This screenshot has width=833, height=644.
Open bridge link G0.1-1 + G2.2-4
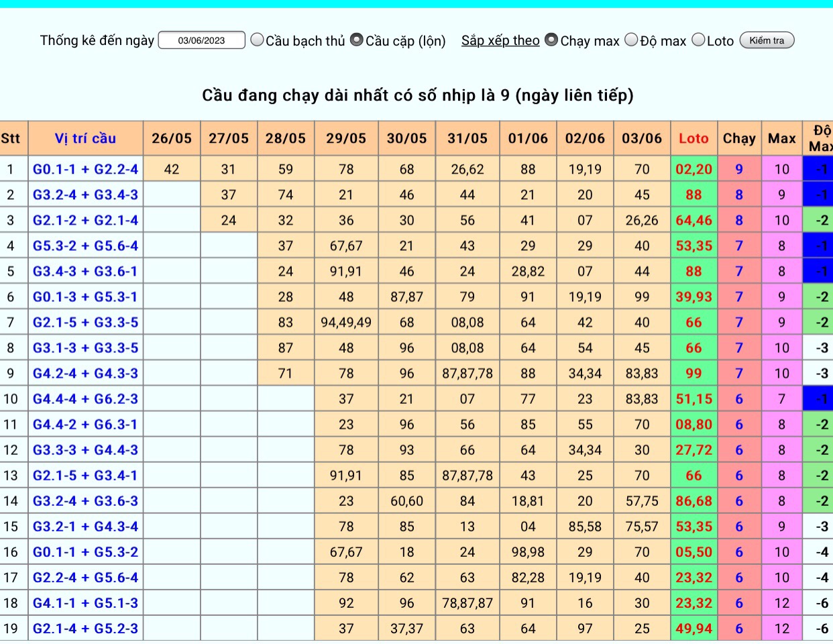coord(86,169)
